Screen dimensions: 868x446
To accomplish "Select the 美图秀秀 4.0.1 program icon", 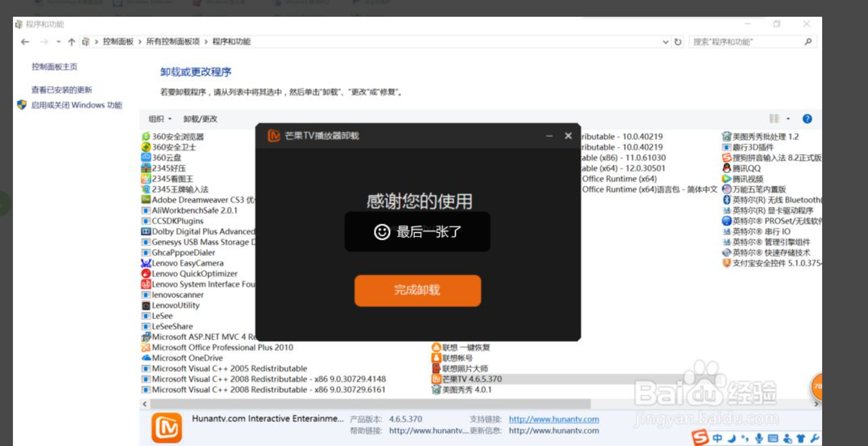I will [436, 389].
